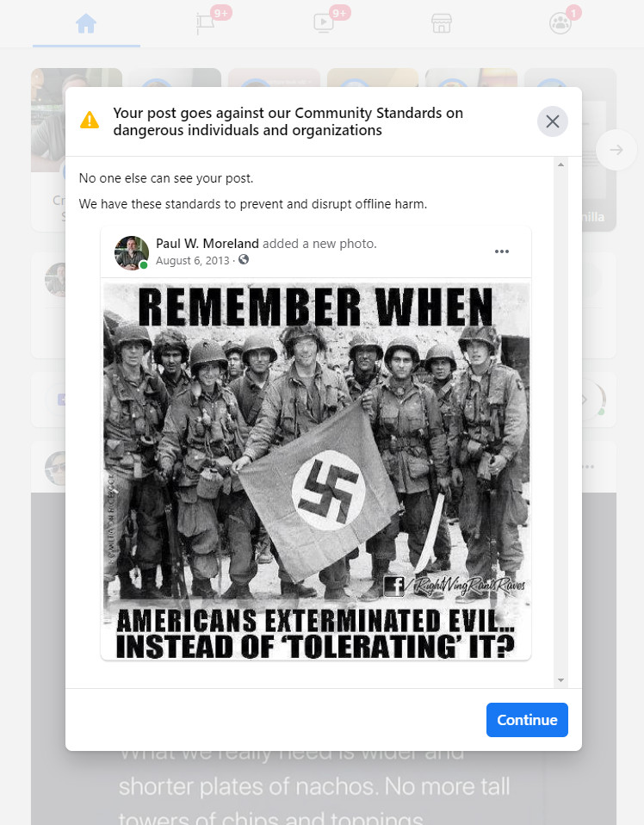Click Paul W. Moreland's profile picture
This screenshot has height=825, width=644.
(132, 252)
